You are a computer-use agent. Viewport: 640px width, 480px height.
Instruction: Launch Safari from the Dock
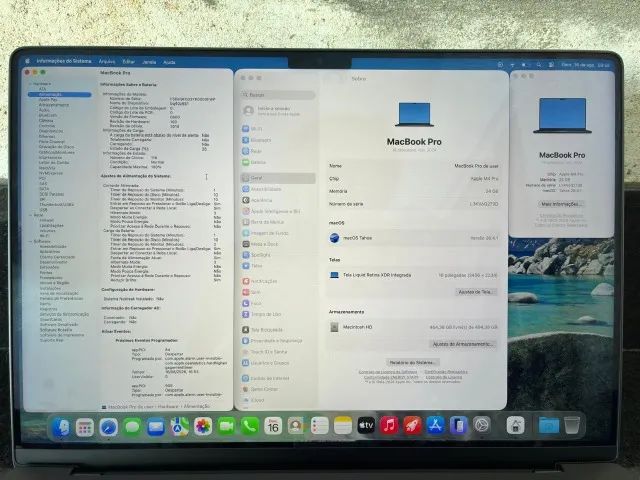(x=109, y=427)
